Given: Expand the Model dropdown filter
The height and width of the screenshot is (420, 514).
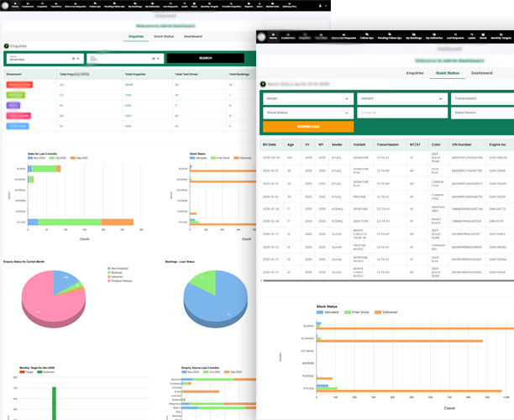Looking at the screenshot, I should pos(307,97).
